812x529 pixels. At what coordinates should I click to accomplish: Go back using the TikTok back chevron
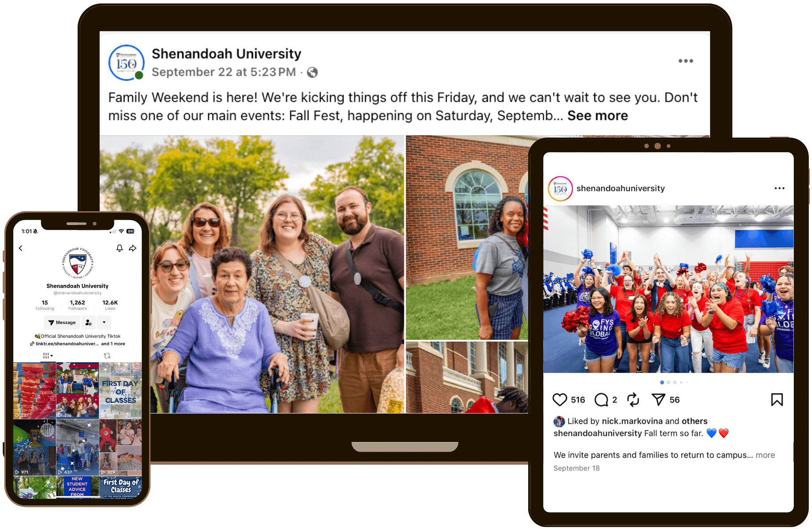(x=20, y=248)
